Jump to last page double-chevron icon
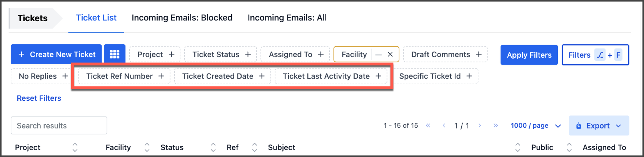The image size is (644, 157). 496,125
